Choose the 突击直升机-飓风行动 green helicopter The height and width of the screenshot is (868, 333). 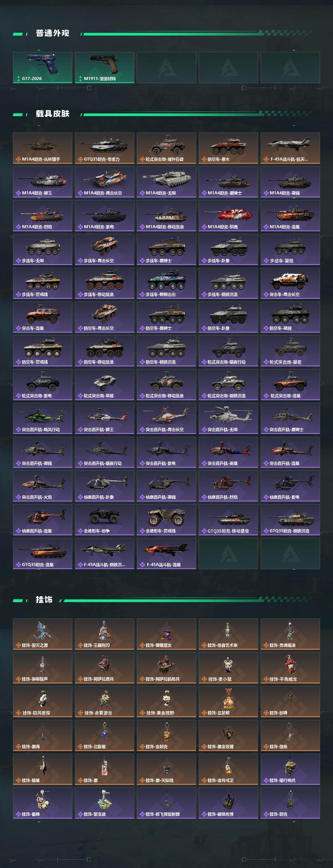point(42,418)
